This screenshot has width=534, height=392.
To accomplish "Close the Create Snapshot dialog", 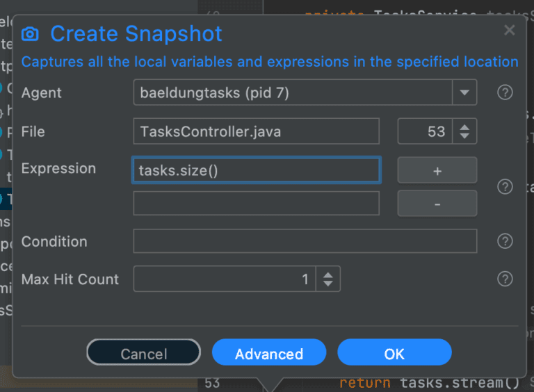I will 510,30.
